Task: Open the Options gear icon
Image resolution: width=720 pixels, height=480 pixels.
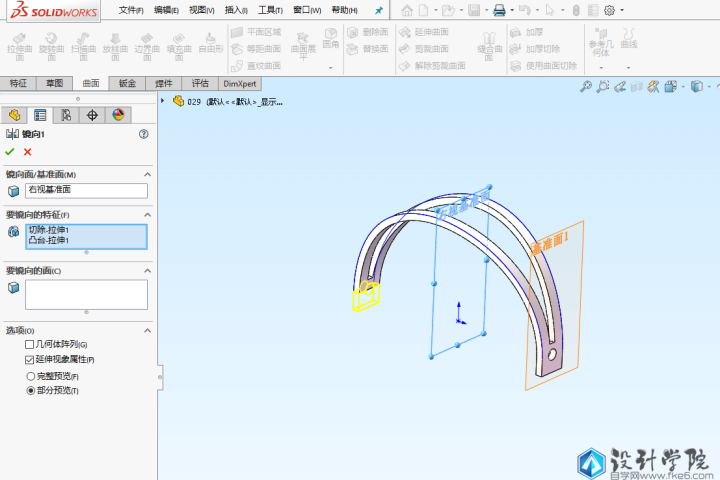Action: click(609, 10)
